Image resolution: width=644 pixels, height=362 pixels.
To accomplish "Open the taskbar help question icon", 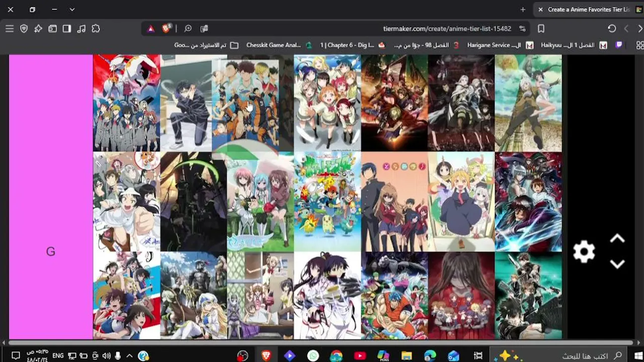I will [x=143, y=356].
